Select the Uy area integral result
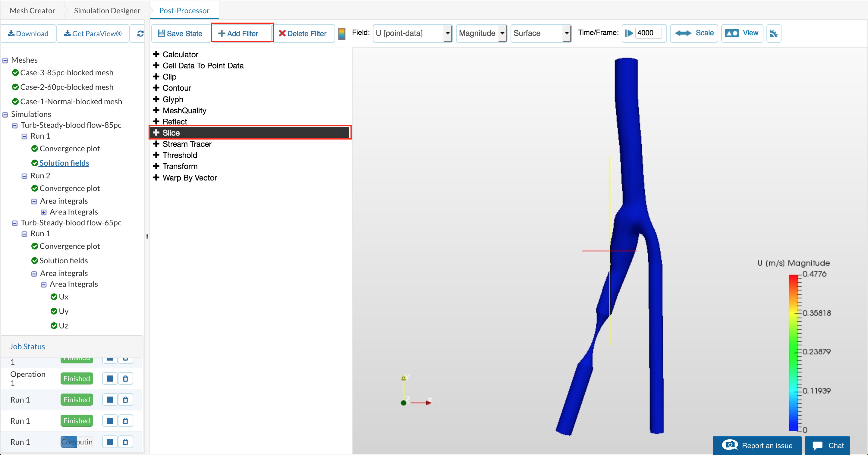Screen dimensions: 868x455 63,311
